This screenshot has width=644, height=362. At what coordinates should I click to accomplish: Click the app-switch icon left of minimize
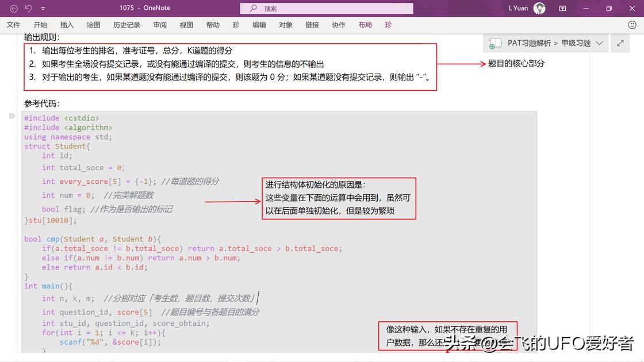coord(562,9)
